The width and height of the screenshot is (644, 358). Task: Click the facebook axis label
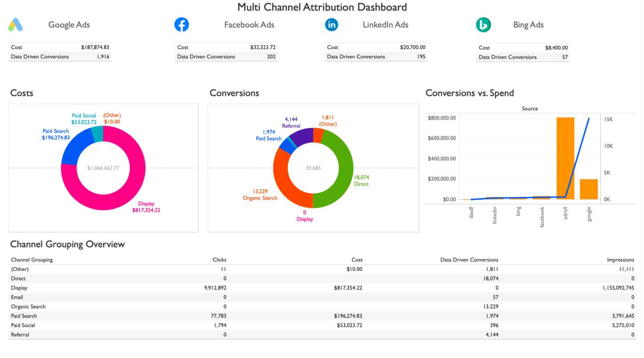pos(542,217)
